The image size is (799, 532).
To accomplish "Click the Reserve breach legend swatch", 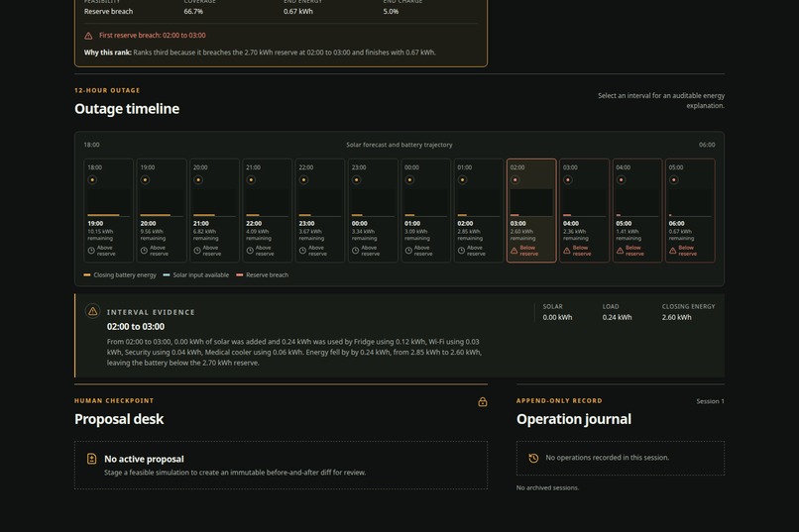I will 240,274.
